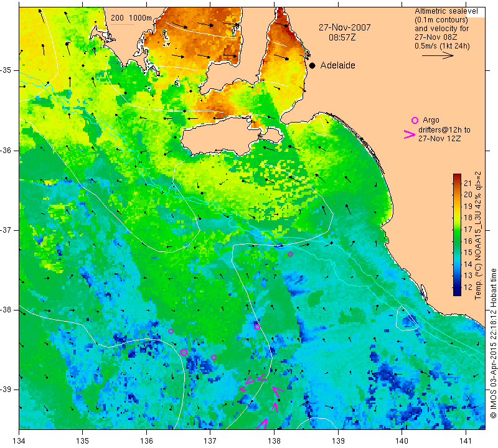The height and width of the screenshot is (448, 498).
Task: Click the latitude axis label -39
Action: point(6,390)
